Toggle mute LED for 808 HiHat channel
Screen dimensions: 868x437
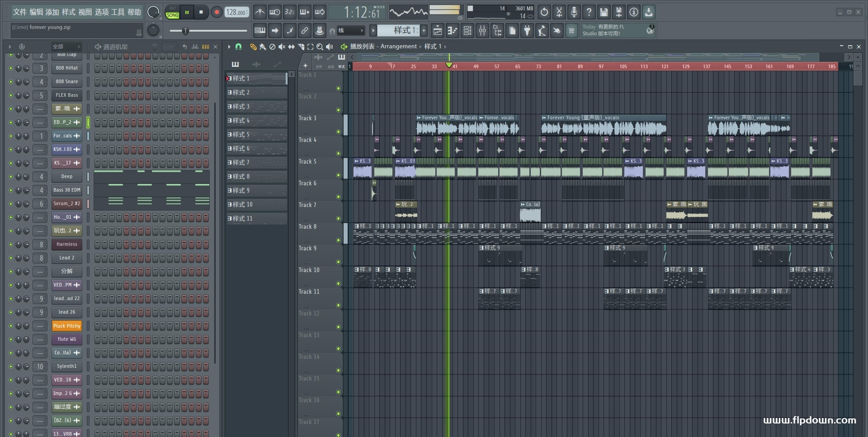[11, 68]
